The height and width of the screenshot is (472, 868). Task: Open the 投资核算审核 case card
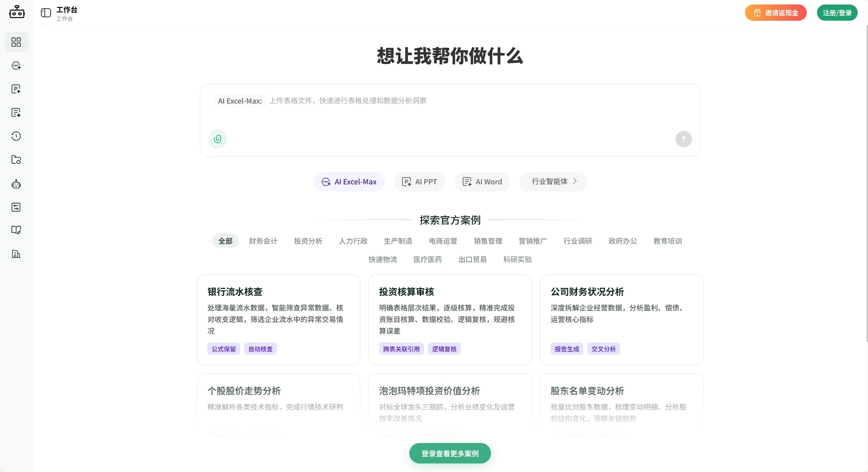(x=450, y=320)
